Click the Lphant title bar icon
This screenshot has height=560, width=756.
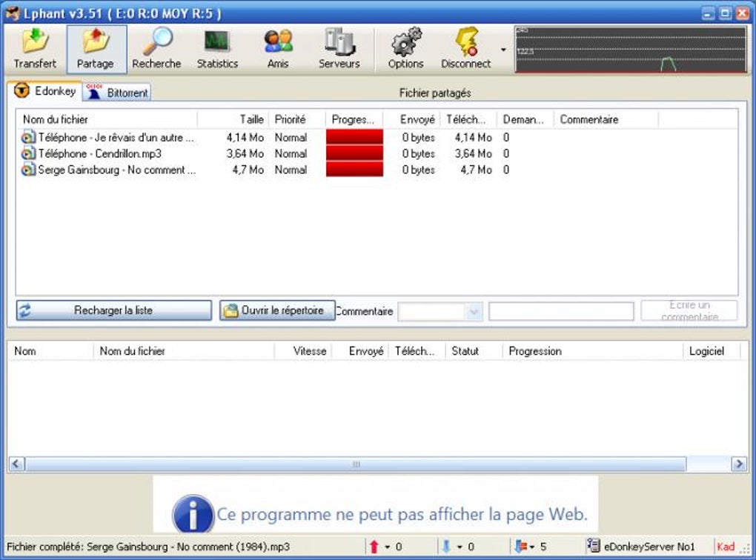(x=12, y=13)
